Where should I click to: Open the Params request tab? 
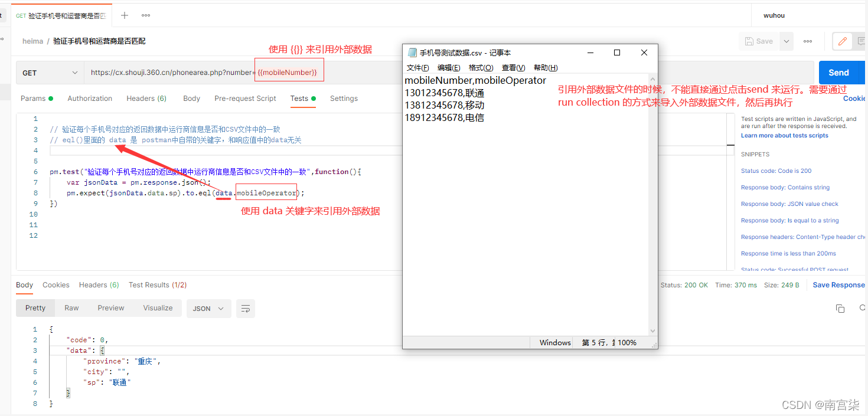point(37,99)
